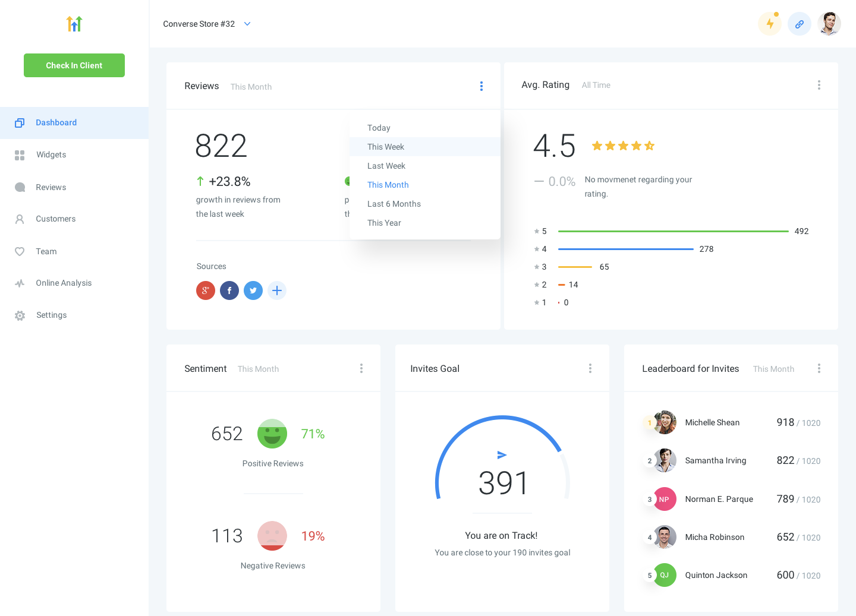Image resolution: width=856 pixels, height=616 pixels.
Task: Open the Reviews section icon
Action: pos(20,187)
